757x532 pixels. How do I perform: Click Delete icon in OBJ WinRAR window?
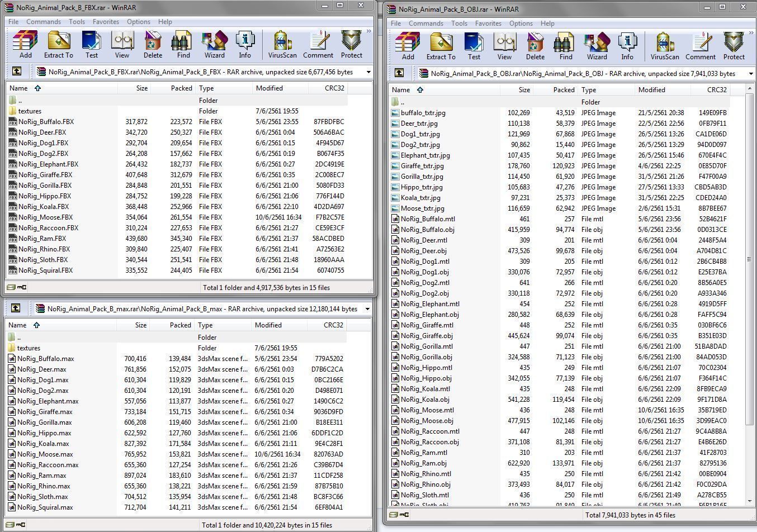tap(535, 46)
